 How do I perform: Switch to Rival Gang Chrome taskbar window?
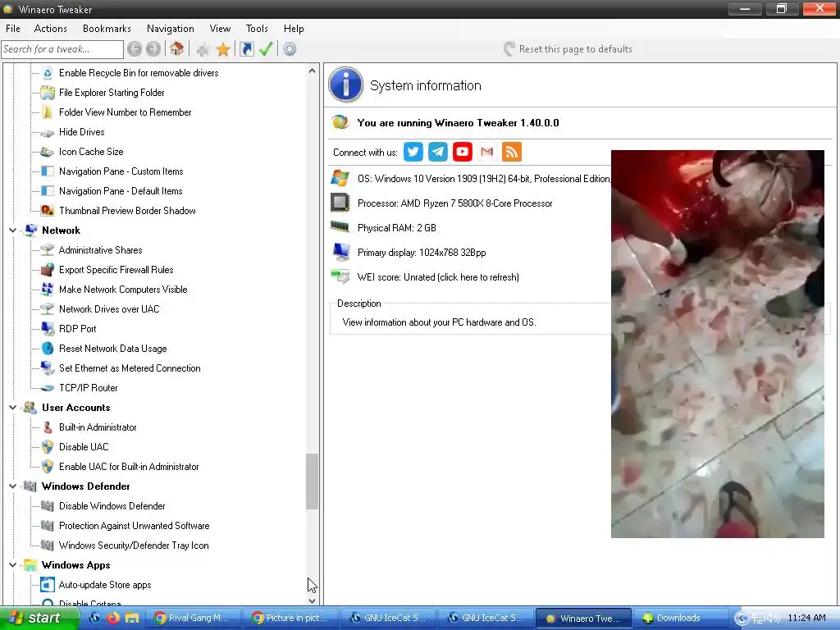[194, 619]
